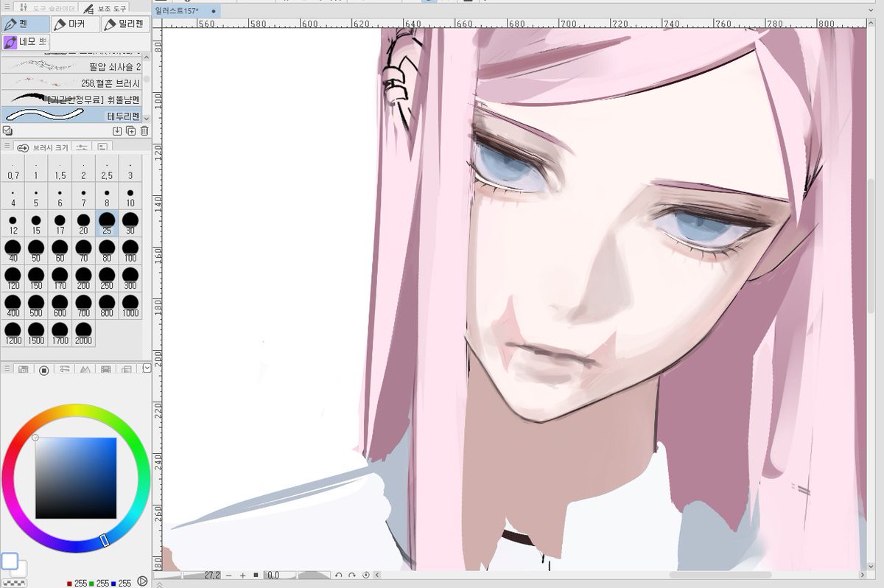Click the horizontal scrollbar left arrow
This screenshot has height=588, width=884.
click(x=378, y=575)
